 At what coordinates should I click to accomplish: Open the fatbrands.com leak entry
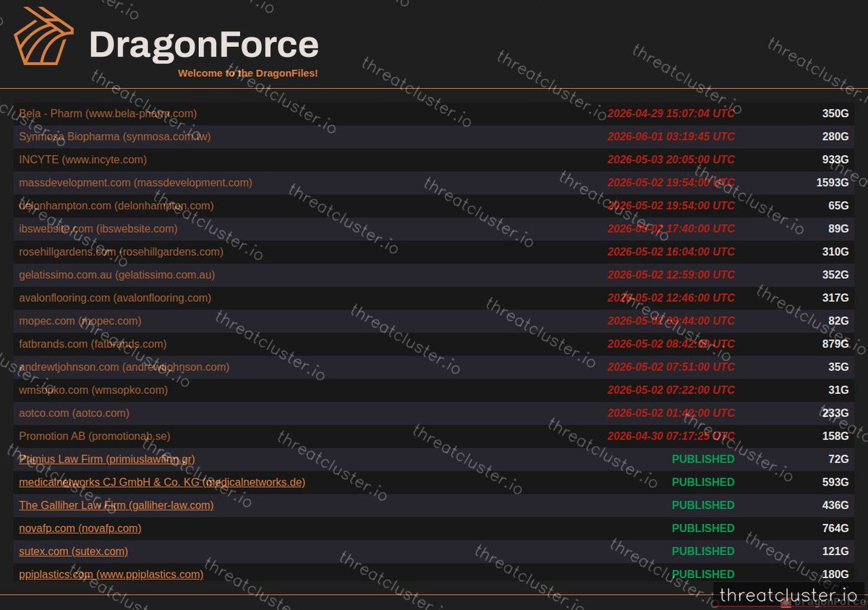92,344
